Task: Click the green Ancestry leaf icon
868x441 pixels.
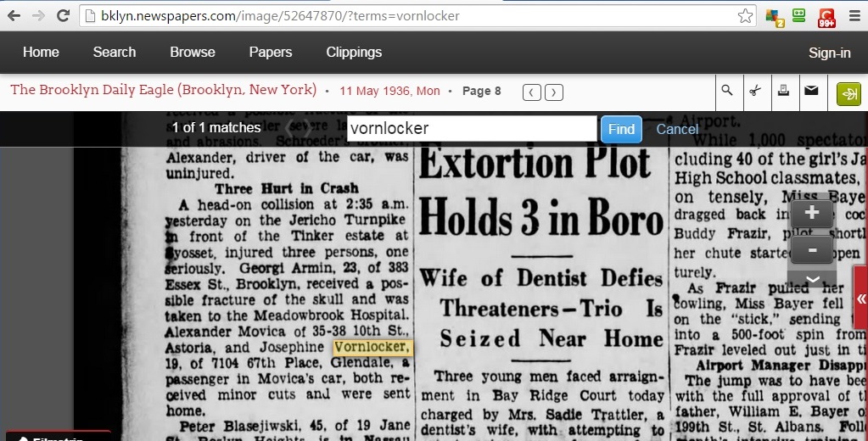Action: [x=848, y=92]
